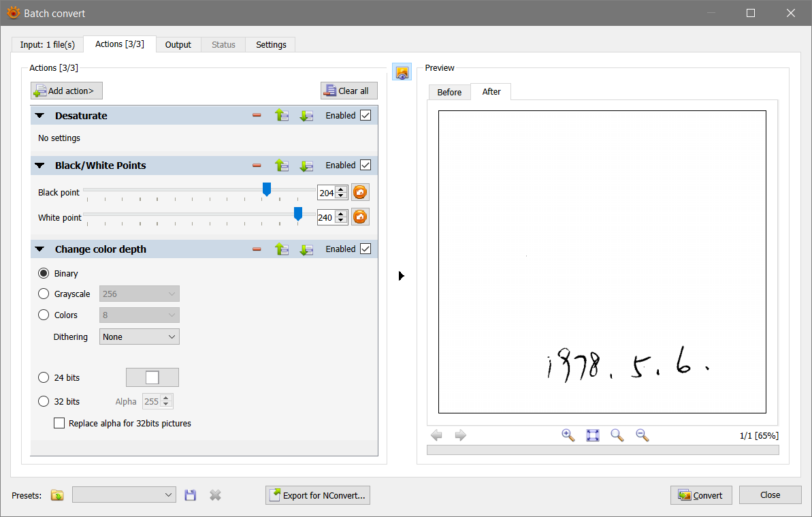Show the Before preview tab
Viewport: 812px width, 517px height.
(449, 92)
